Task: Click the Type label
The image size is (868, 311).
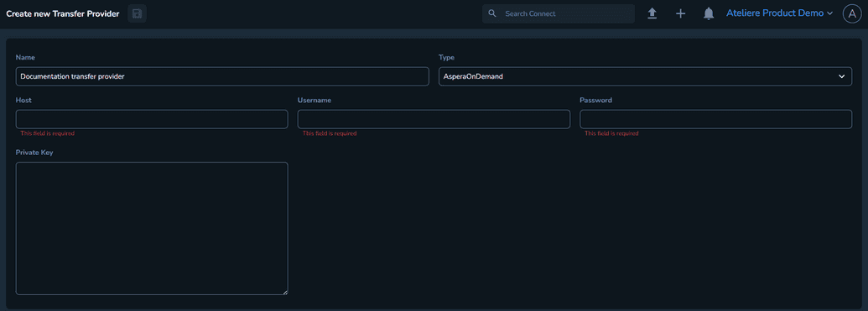Action: 447,57
